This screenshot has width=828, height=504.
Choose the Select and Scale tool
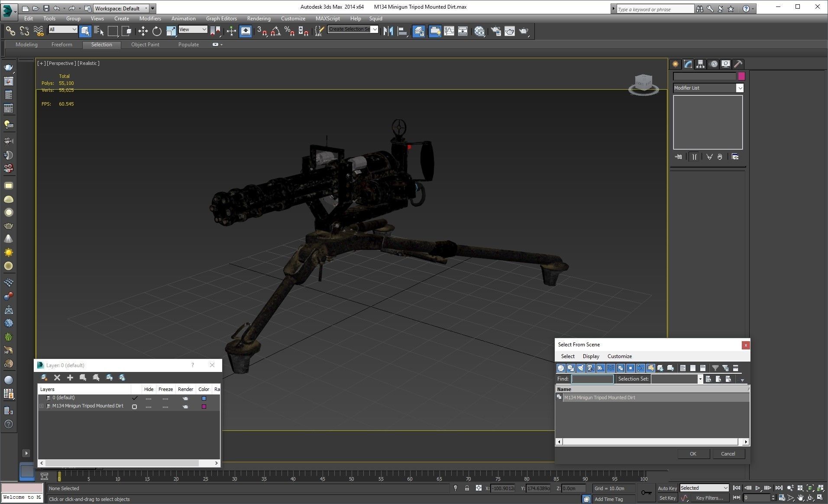click(x=171, y=31)
